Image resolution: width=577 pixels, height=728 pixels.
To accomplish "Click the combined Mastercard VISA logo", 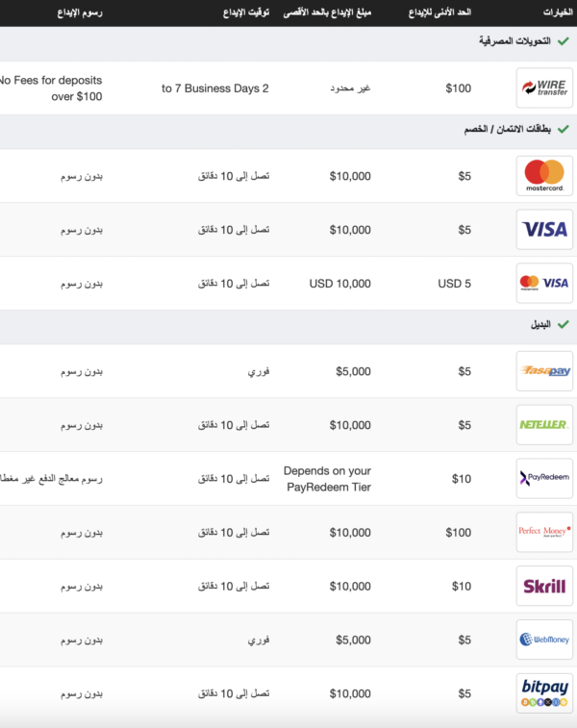I will (544, 284).
